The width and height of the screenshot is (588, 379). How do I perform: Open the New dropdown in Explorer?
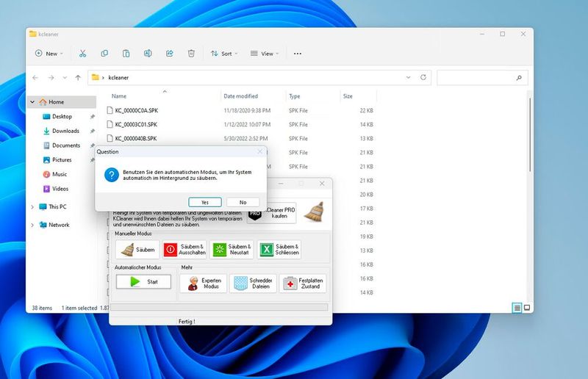pyautogui.click(x=49, y=54)
